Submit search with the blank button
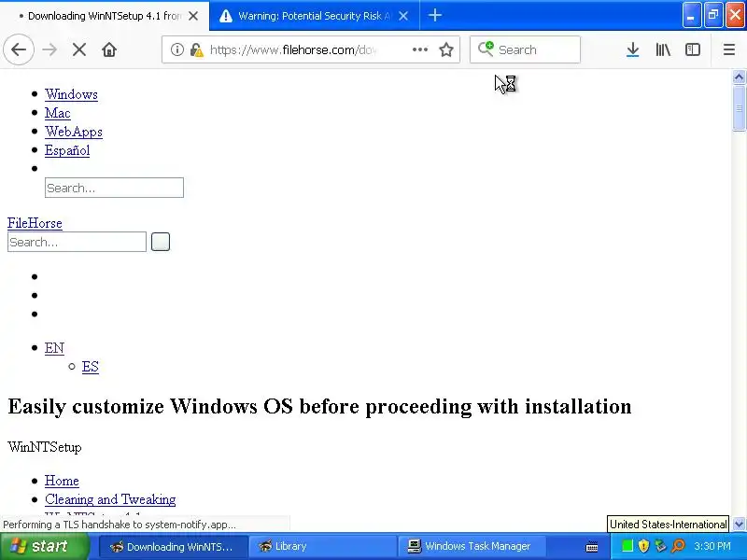Screen dimensions: 747x560 coord(161,242)
